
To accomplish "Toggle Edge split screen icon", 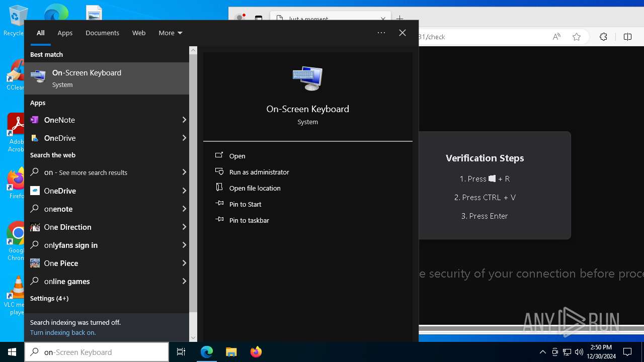I will pos(627,37).
